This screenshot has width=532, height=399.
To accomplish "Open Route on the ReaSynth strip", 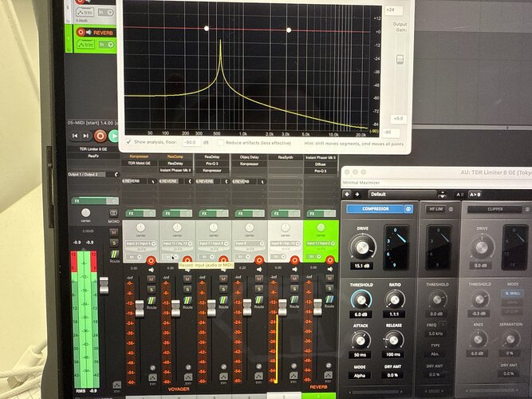I will click(x=294, y=301).
